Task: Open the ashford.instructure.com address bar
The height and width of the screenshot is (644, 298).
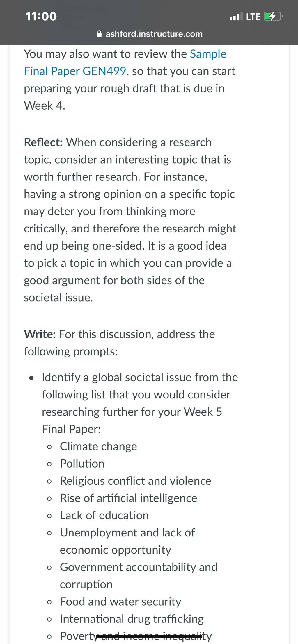Action: point(150,34)
